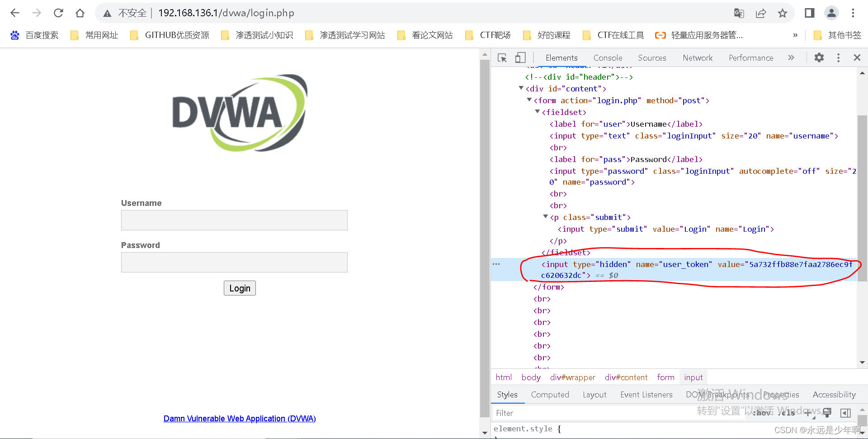
Task: Switch to the Sources tab
Action: tap(652, 58)
